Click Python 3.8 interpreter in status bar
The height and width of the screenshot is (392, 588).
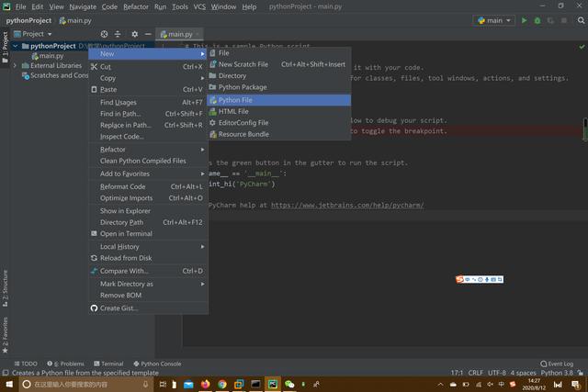tap(557, 373)
